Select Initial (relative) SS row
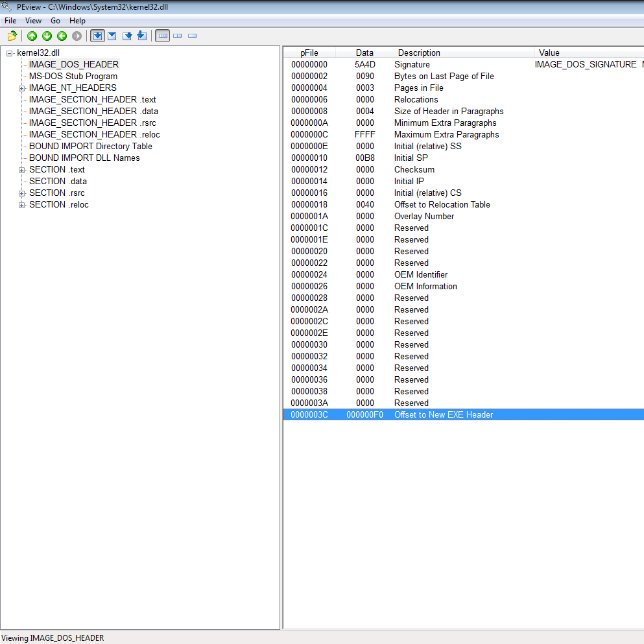Screen dimensions: 644x644 tap(464, 147)
